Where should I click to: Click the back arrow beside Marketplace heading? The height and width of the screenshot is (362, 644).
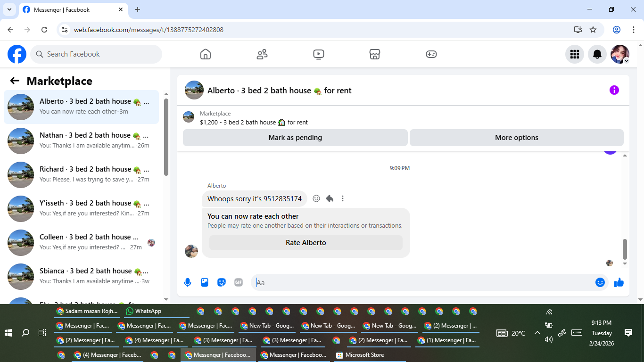pos(15,81)
